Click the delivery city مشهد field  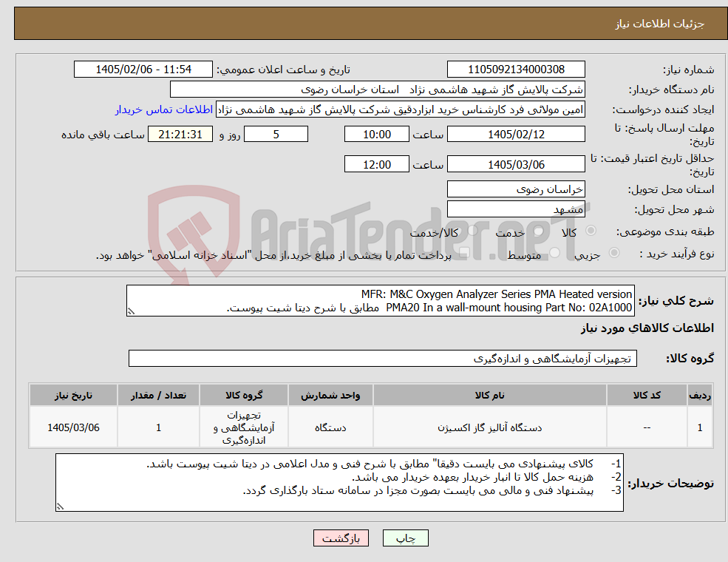pyautogui.click(x=516, y=209)
